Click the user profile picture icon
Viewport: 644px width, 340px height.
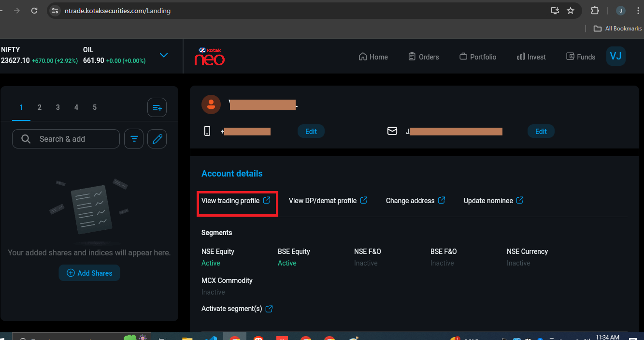[211, 104]
